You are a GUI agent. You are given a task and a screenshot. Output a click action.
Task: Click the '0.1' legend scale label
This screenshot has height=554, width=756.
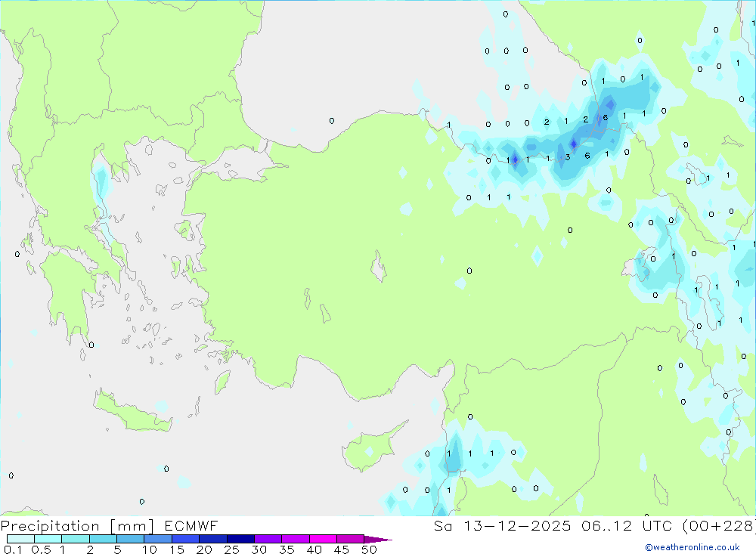tap(13, 549)
